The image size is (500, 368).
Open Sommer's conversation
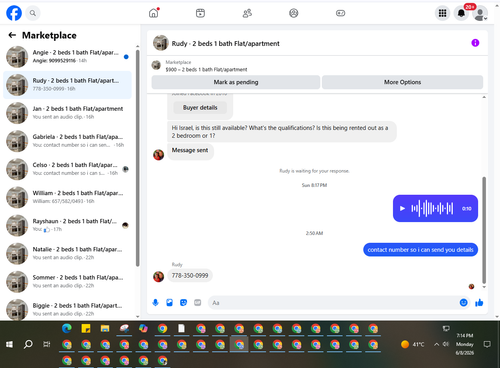(67, 281)
